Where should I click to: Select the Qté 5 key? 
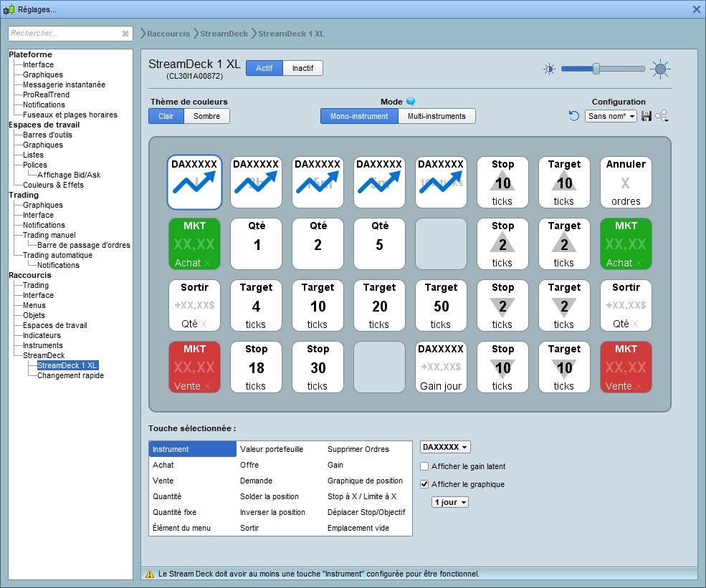pos(380,244)
